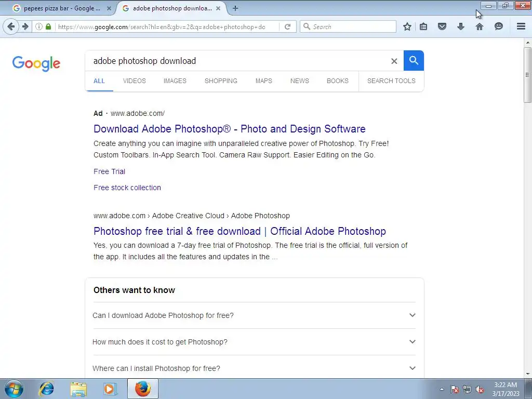
Task: Switch to the NEWS results tab
Action: [300, 81]
